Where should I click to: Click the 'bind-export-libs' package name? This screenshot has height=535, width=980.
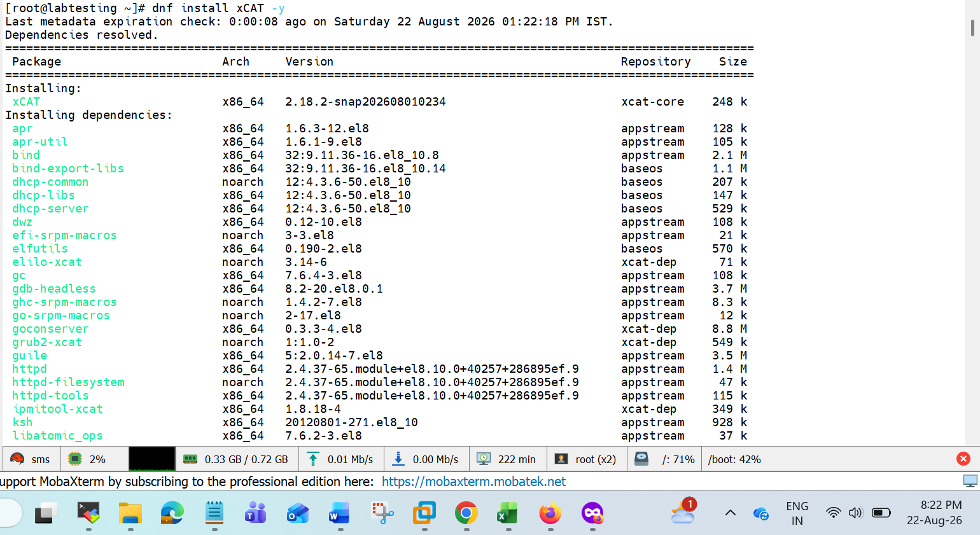[68, 169]
